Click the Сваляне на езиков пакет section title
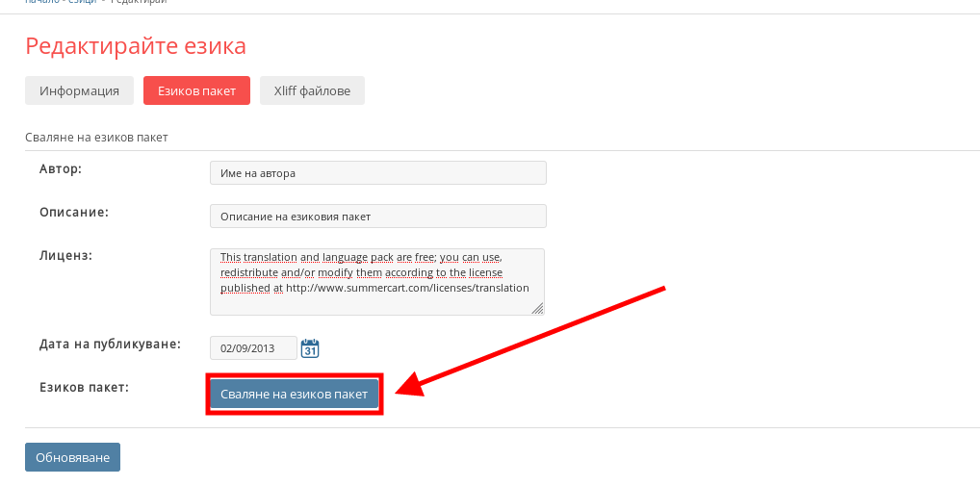Screen dimensions: 980x486 click(x=96, y=138)
